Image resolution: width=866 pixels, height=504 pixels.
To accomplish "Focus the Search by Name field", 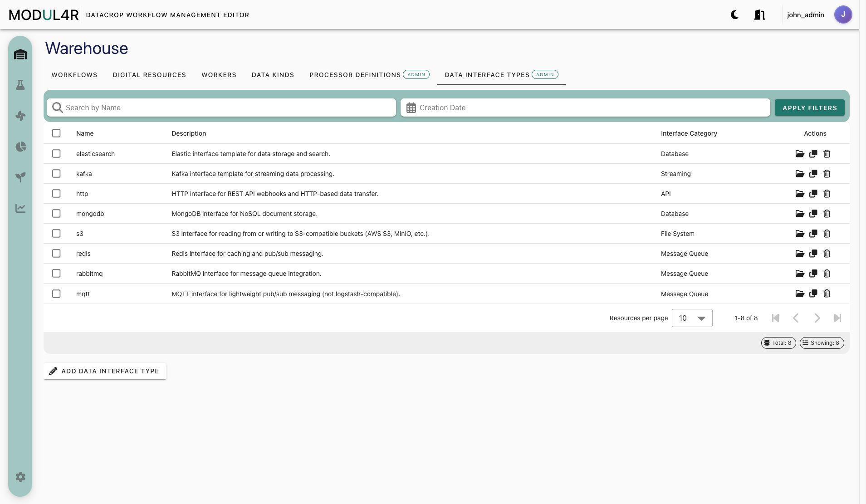I will click(x=221, y=108).
